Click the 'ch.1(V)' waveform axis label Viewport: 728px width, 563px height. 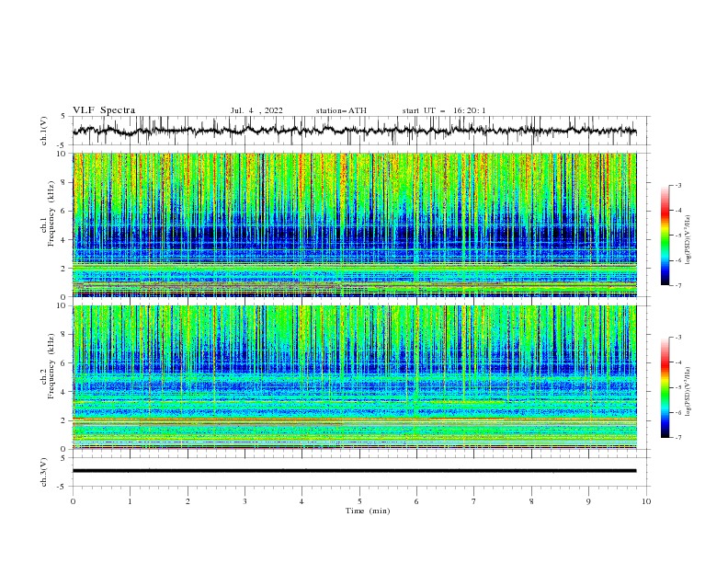pos(44,131)
